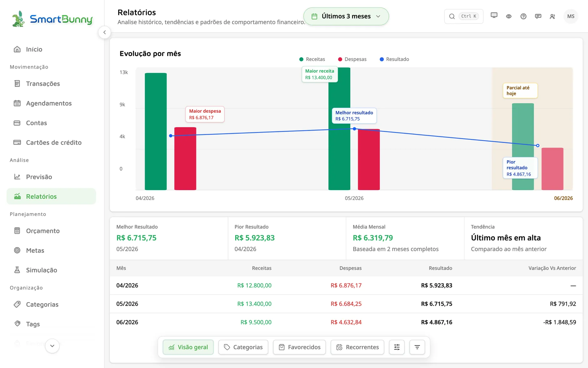Image resolution: width=588 pixels, height=368 pixels.
Task: Click the Pior resultado chart label
Action: 520,168
